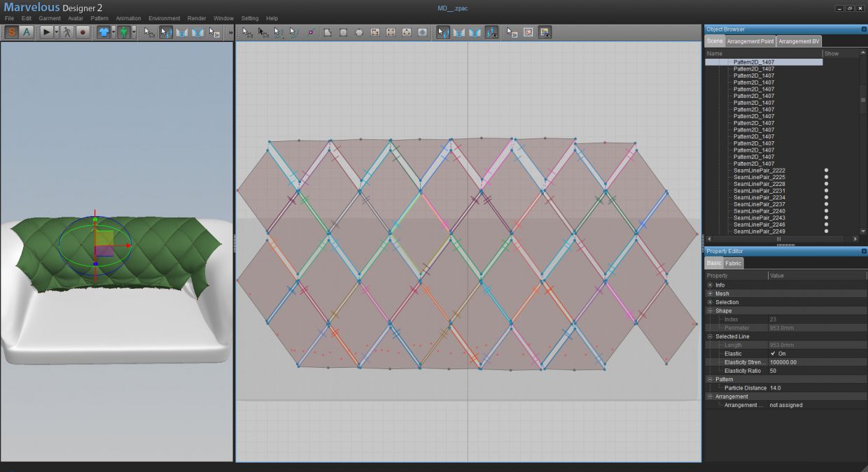Select the circle pattern creation tool
The height and width of the screenshot is (472, 868).
pos(359,32)
